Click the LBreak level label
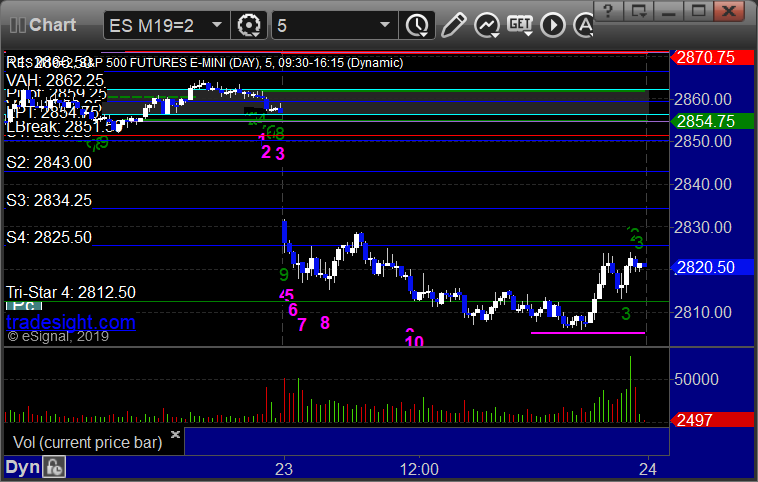This screenshot has height=482, width=758. 60,127
